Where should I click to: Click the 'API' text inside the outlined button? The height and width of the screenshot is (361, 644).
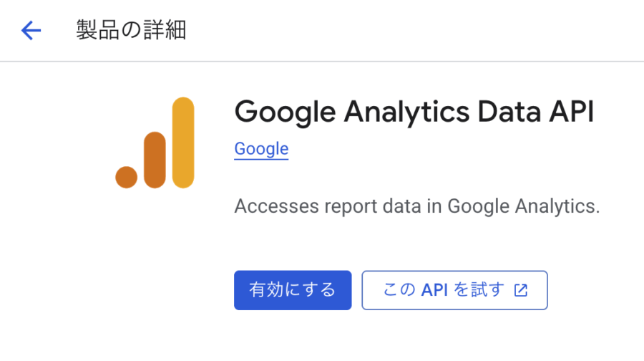tap(434, 290)
